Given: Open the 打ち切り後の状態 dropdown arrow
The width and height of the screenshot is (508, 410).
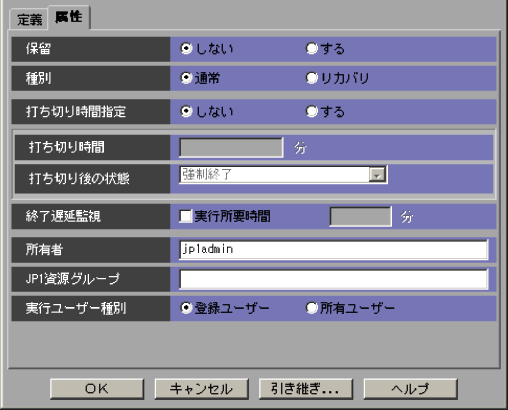Looking at the screenshot, I should (377, 174).
